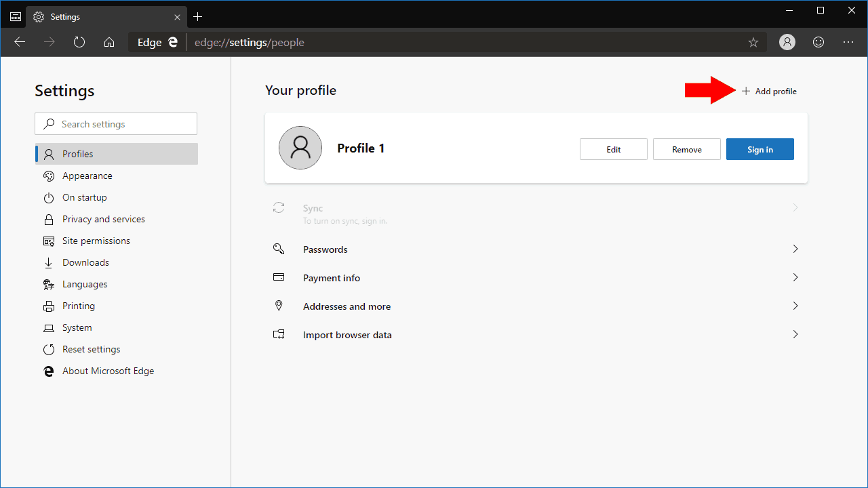
Task: Click the On startup power icon
Action: click(x=49, y=197)
